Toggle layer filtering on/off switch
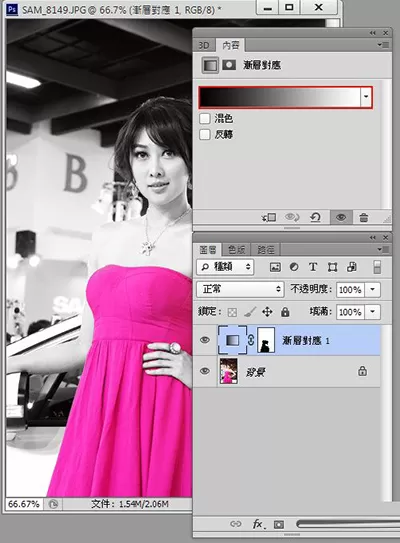The image size is (400, 543). pos(377,267)
